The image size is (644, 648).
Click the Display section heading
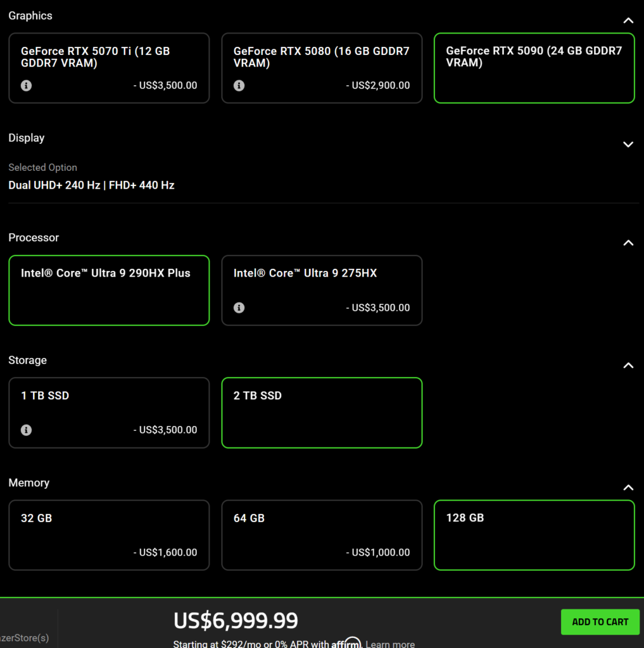click(27, 138)
